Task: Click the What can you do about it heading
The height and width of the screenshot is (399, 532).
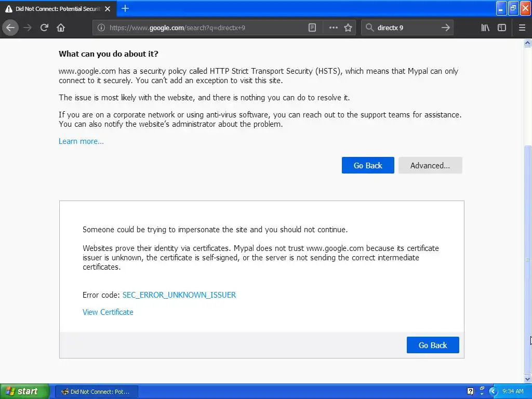Action: pos(108,54)
